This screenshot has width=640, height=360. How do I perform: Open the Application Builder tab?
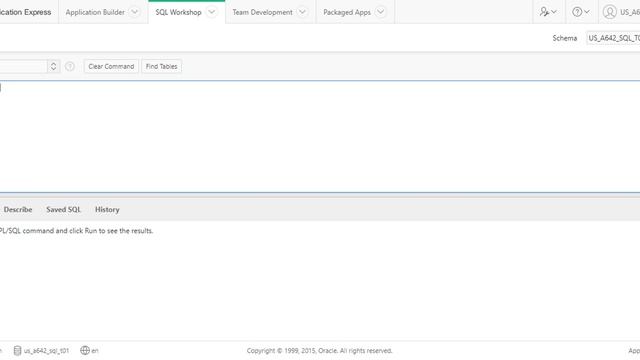tap(95, 12)
